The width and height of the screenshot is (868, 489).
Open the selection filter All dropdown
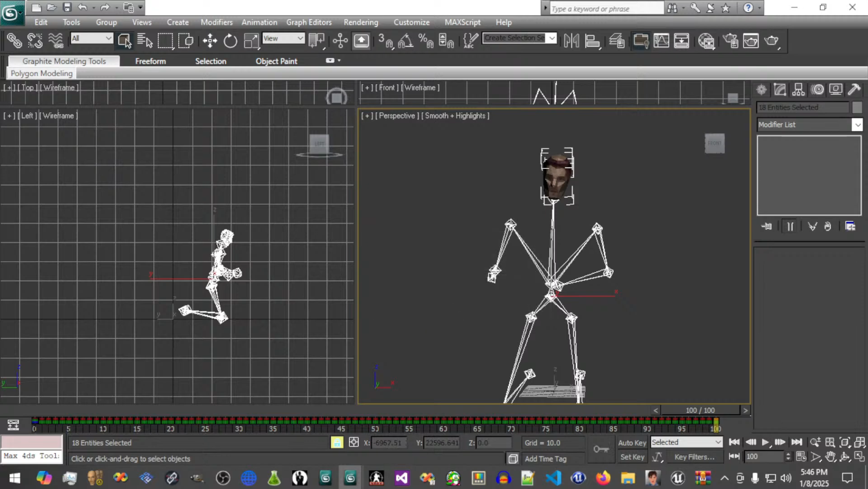click(x=91, y=39)
